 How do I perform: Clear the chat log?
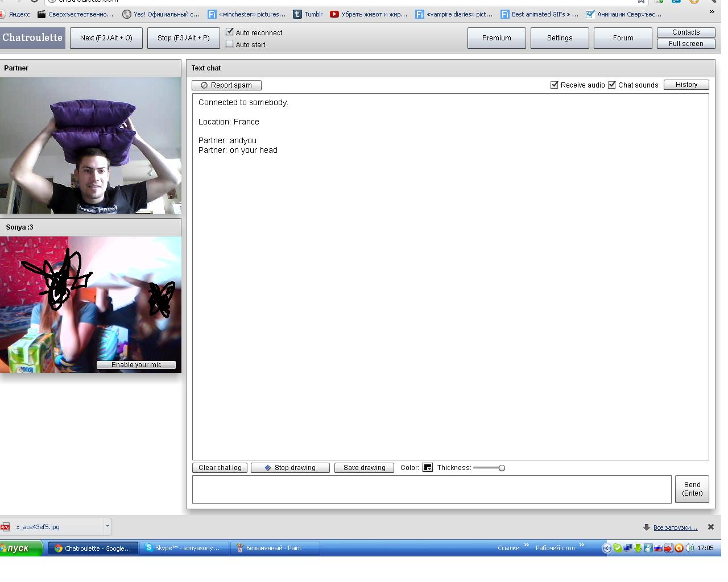(220, 468)
